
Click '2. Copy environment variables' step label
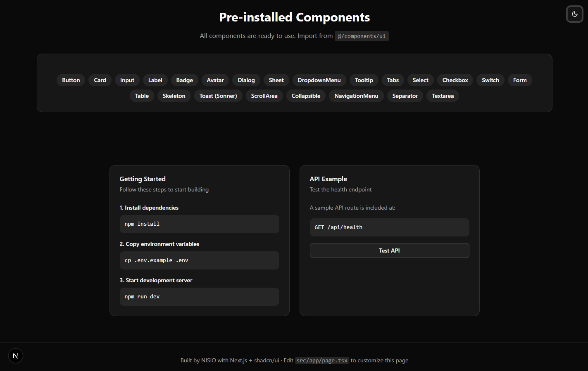[x=159, y=244]
